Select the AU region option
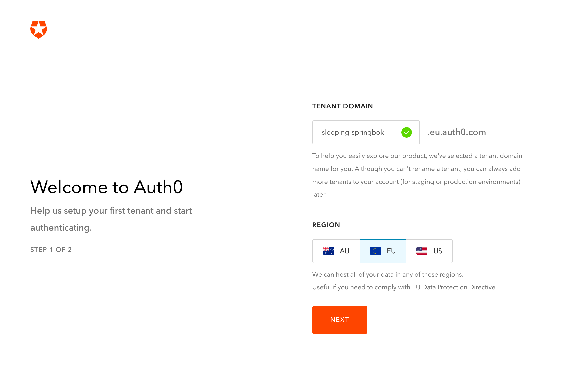This screenshot has height=376, width=588. (x=336, y=251)
